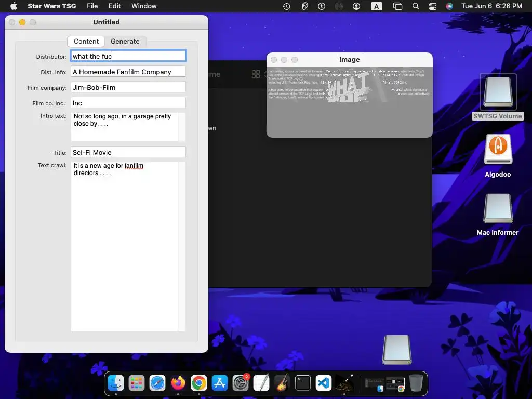This screenshot has height=399, width=532.
Task: Click the grid view icon in the dark background window
Action: coord(256,74)
